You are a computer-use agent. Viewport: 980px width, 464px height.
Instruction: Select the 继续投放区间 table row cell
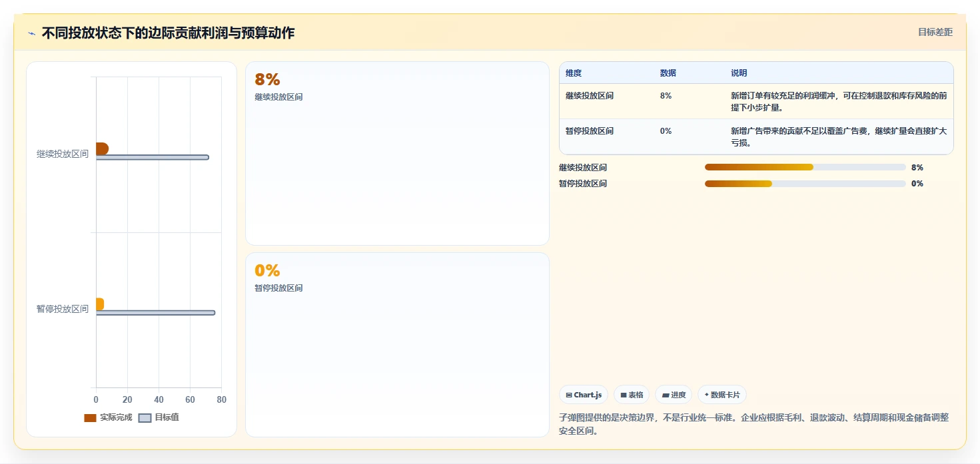pos(590,96)
